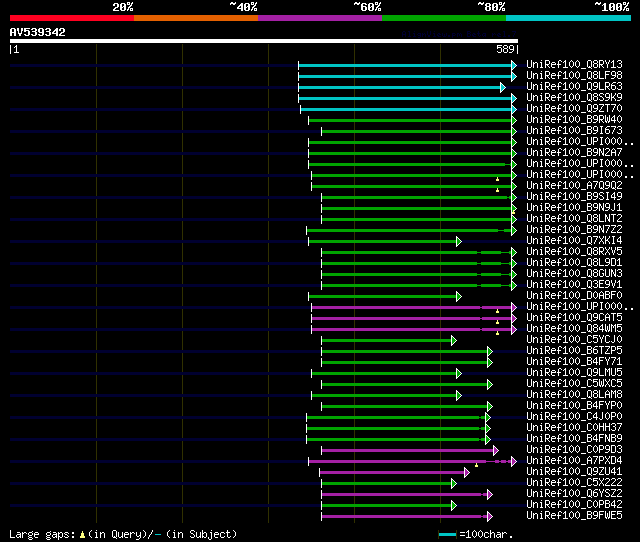
Task: Open the UniRef100_B9I673 label
Action: point(574,131)
